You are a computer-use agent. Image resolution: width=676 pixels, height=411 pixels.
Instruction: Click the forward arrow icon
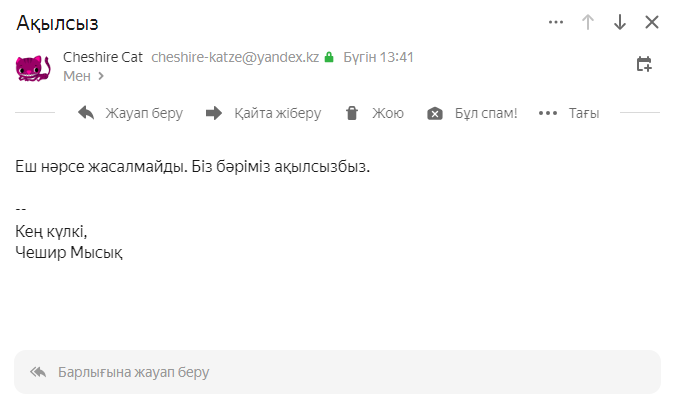(x=214, y=113)
